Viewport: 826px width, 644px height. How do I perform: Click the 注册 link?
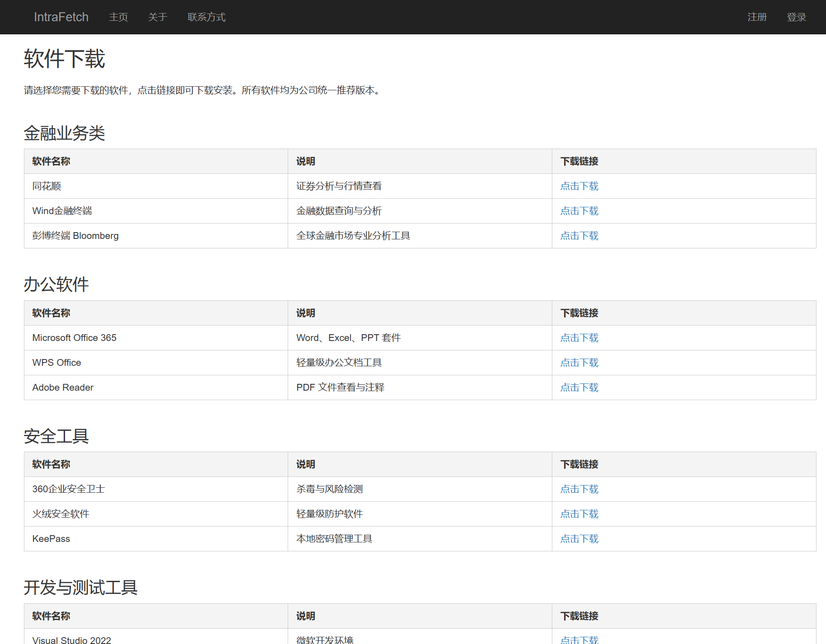click(756, 17)
